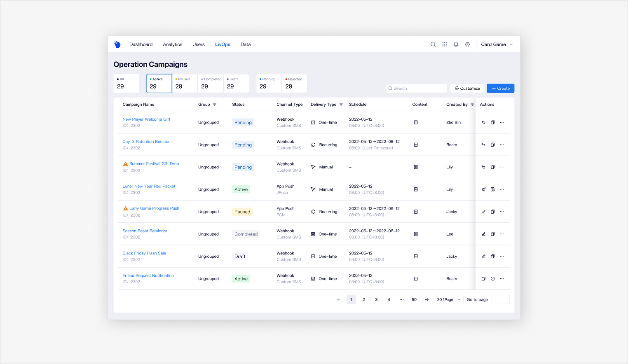Click the app logo in the navigation bar
The image size is (628, 364).
tap(117, 44)
